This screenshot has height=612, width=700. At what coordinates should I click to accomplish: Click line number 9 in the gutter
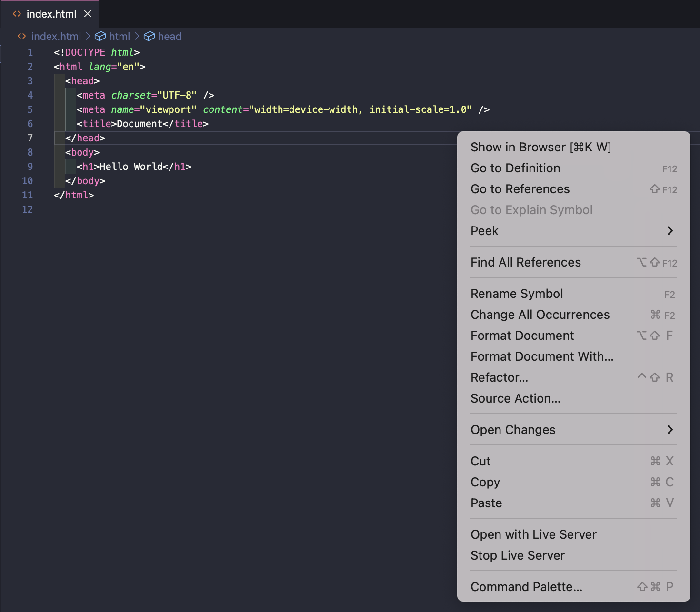point(30,167)
